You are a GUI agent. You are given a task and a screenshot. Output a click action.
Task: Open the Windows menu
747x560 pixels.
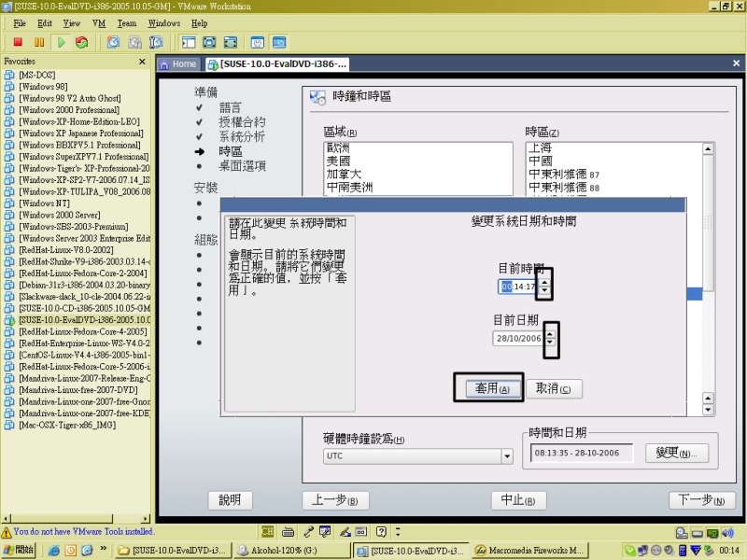click(x=164, y=23)
